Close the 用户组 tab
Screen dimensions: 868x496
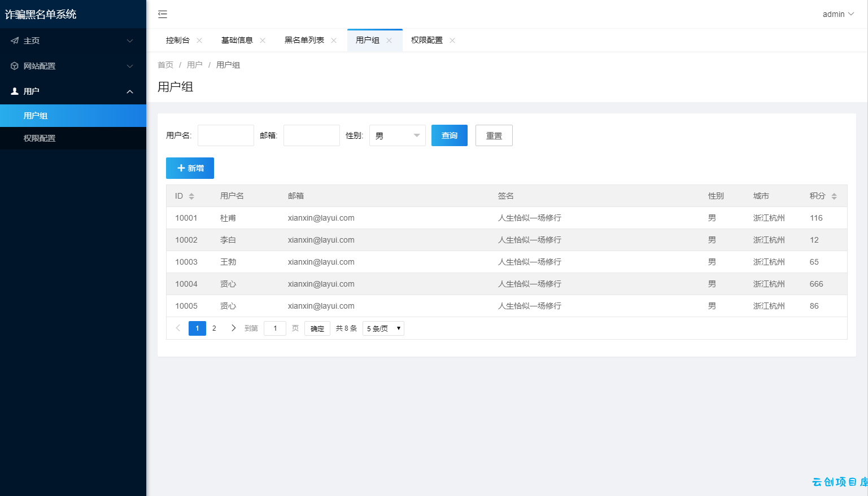pos(389,40)
